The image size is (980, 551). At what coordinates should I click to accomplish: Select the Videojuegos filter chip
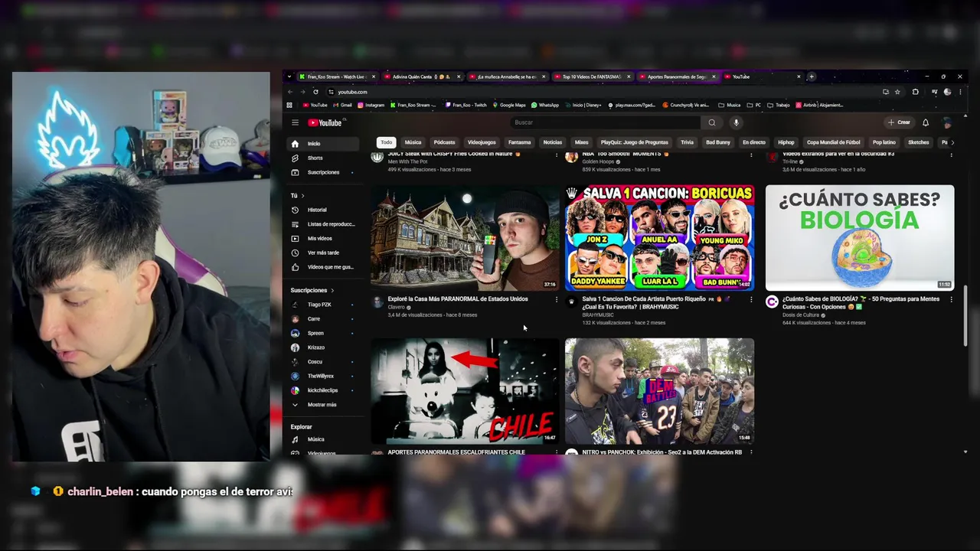pos(482,142)
